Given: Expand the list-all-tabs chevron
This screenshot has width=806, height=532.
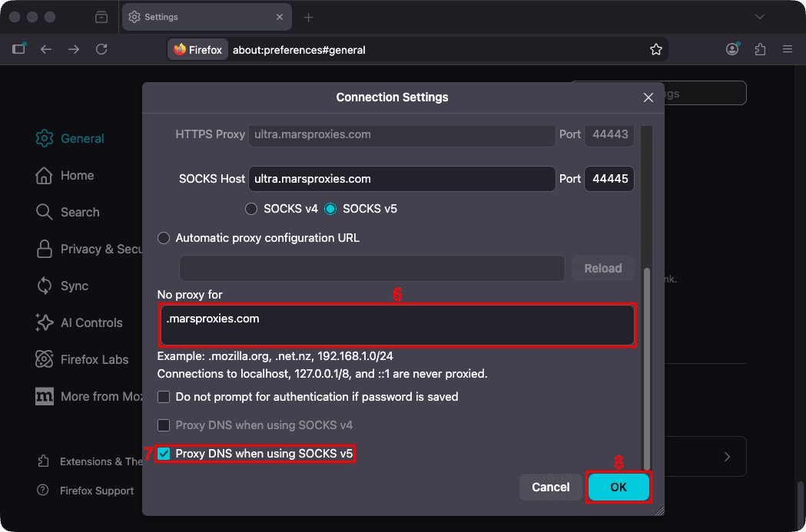Looking at the screenshot, I should click(x=760, y=17).
